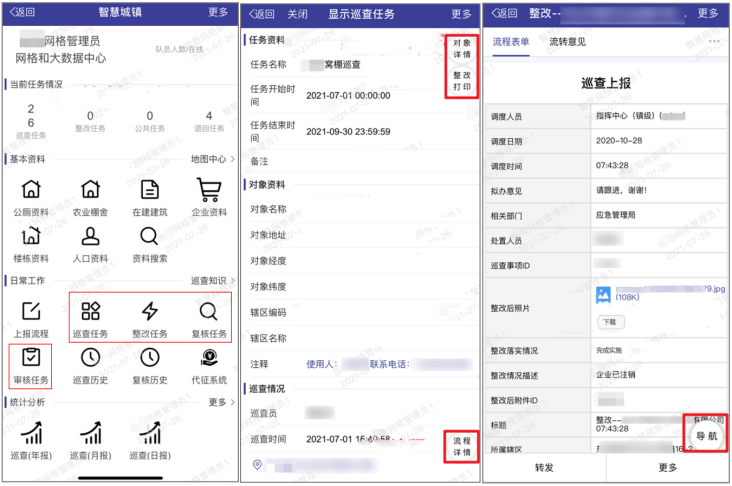The height and width of the screenshot is (486, 732).
Task: Open 复核历史 clock icon
Action: pos(149,358)
